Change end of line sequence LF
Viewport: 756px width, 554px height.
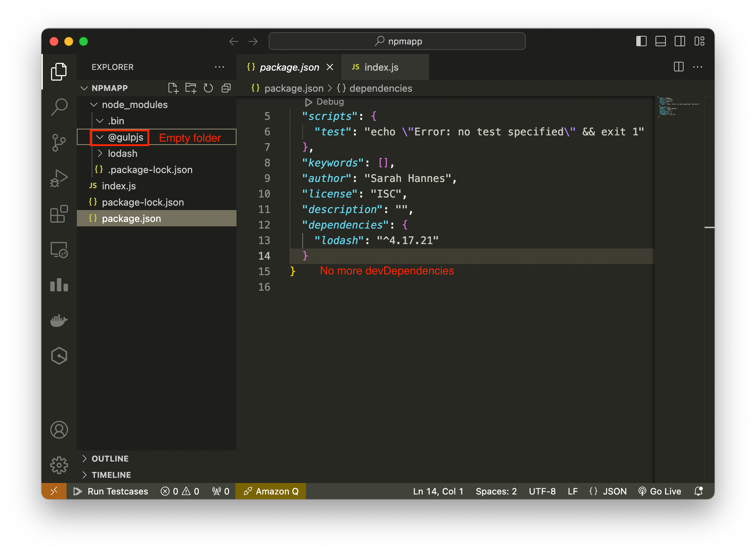coord(573,491)
